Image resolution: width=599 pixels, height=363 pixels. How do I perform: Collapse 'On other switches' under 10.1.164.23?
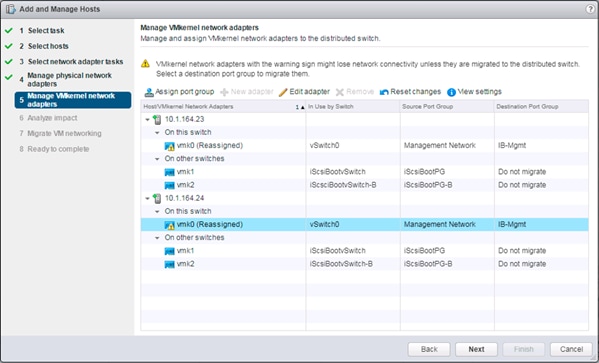coord(157,159)
